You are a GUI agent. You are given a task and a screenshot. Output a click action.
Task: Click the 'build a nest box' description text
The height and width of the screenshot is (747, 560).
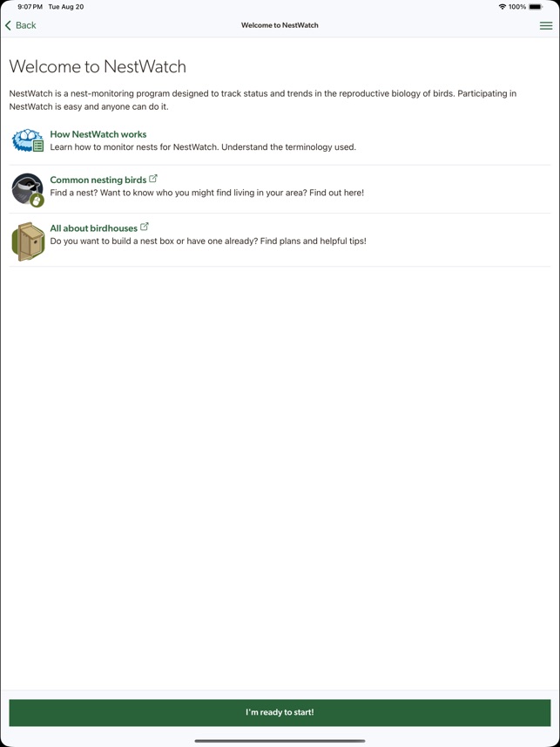208,241
